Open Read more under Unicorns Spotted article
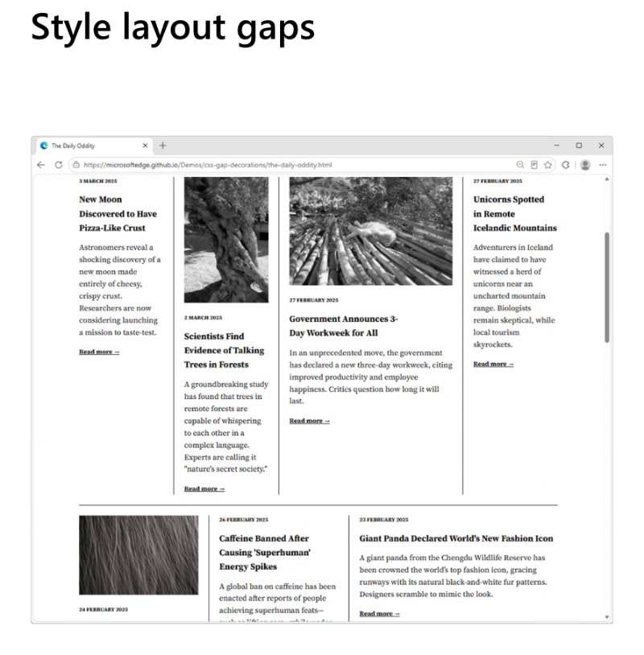Screen dimensions: 644x655 [493, 364]
